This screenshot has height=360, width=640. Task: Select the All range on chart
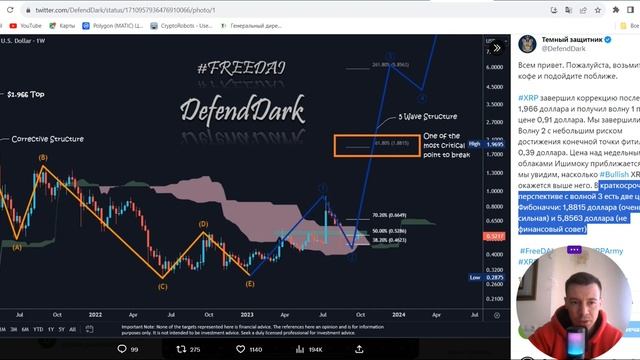[x=72, y=329]
